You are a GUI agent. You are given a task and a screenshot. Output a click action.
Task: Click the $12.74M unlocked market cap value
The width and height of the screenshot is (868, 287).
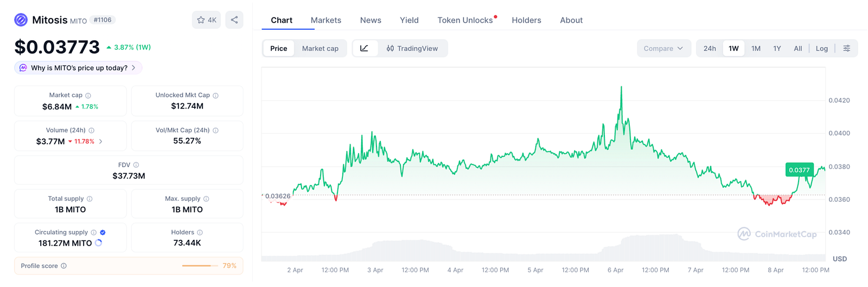tap(187, 106)
